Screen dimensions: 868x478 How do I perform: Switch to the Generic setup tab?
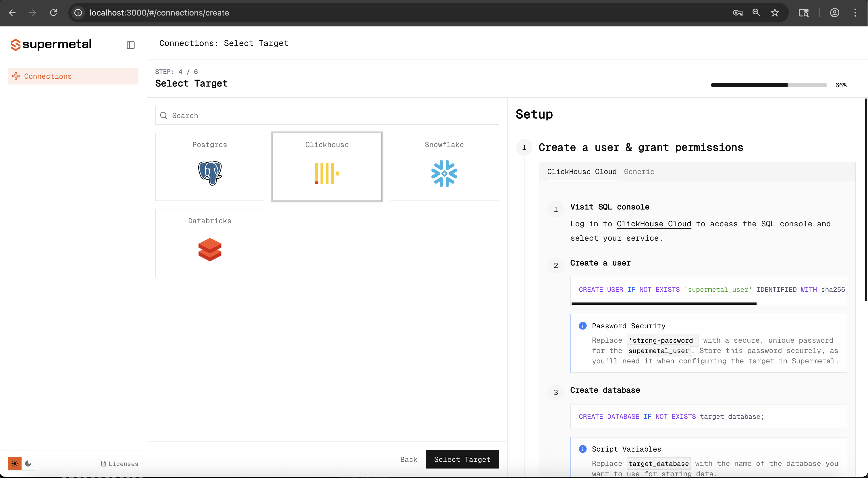point(639,171)
